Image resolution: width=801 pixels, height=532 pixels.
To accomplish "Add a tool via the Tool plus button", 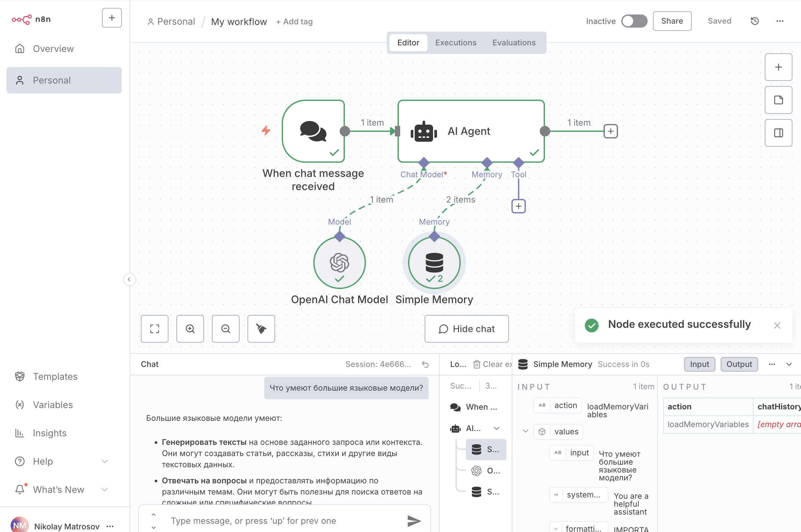I will (519, 206).
